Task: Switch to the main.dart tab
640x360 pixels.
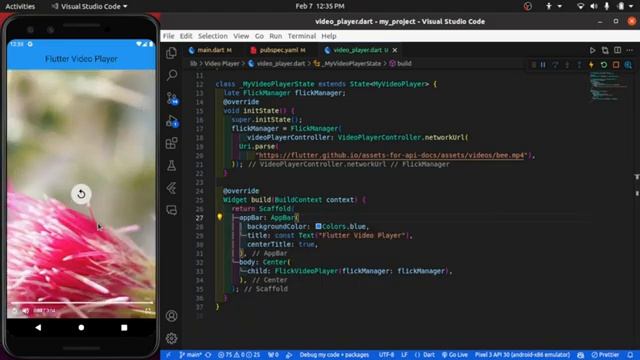Action: 211,50
